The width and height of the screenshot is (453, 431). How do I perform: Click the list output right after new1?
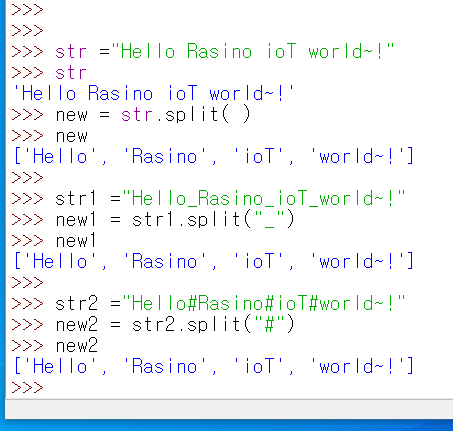pos(213,261)
